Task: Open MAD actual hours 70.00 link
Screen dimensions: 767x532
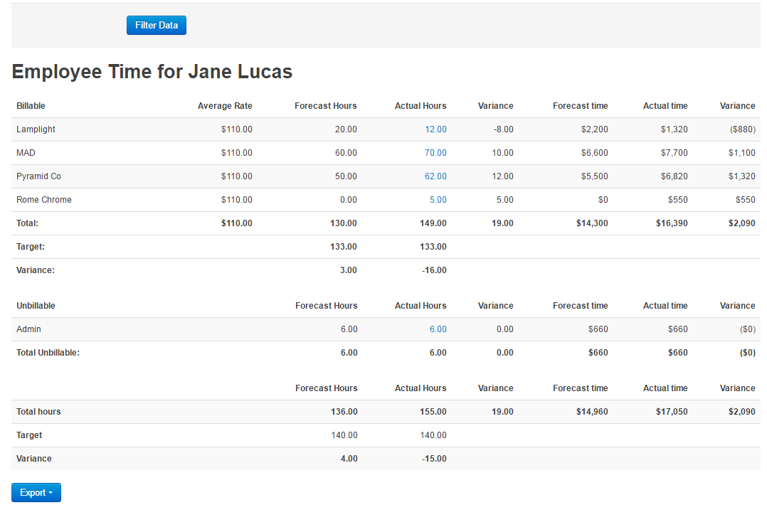Action: click(435, 153)
